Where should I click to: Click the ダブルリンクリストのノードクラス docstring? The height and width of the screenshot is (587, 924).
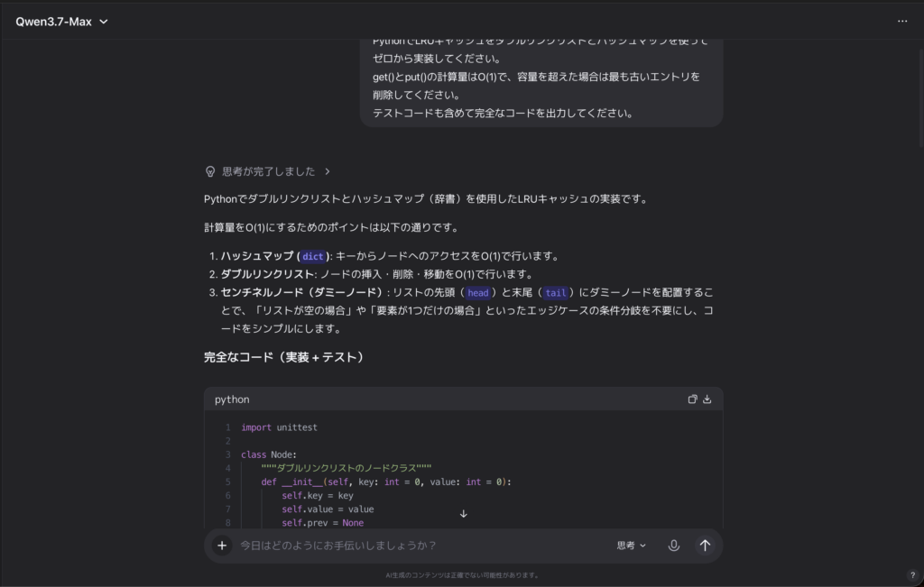point(346,468)
